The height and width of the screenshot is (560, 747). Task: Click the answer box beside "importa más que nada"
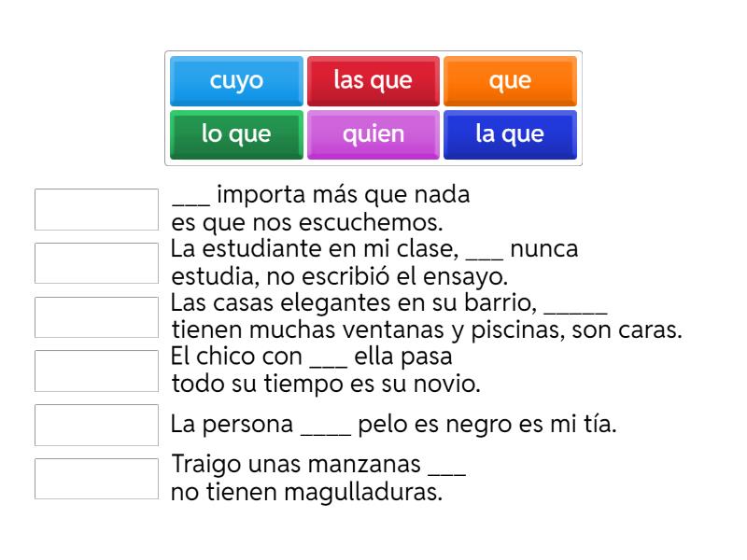pos(96,209)
